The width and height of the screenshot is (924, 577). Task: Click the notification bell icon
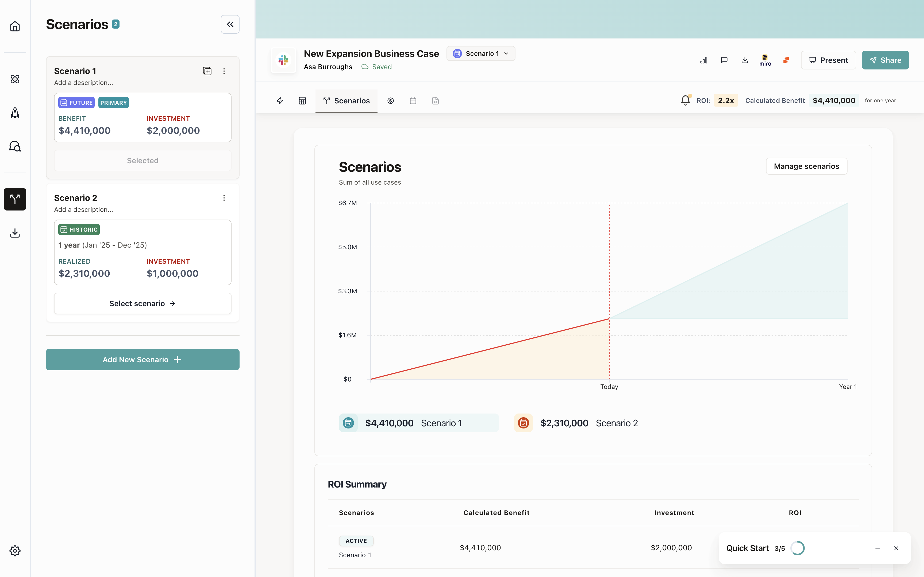[x=685, y=100]
